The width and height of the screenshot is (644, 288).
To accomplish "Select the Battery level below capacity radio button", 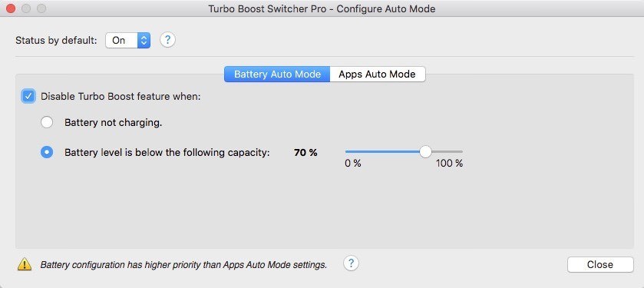I will (x=47, y=152).
